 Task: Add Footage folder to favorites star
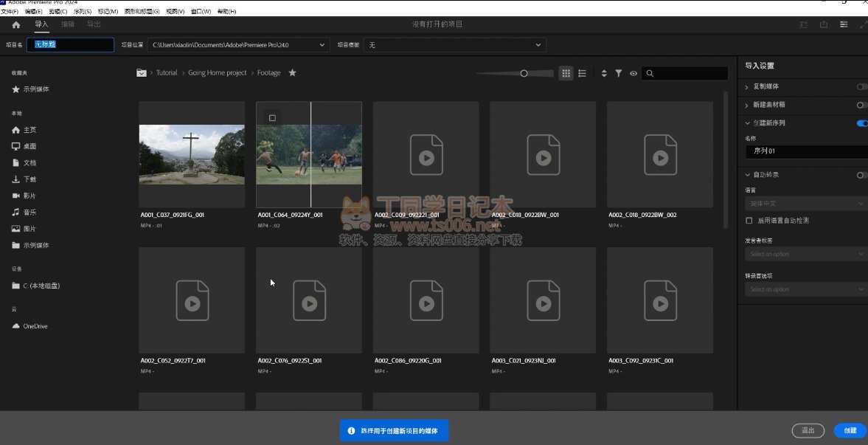(x=292, y=73)
